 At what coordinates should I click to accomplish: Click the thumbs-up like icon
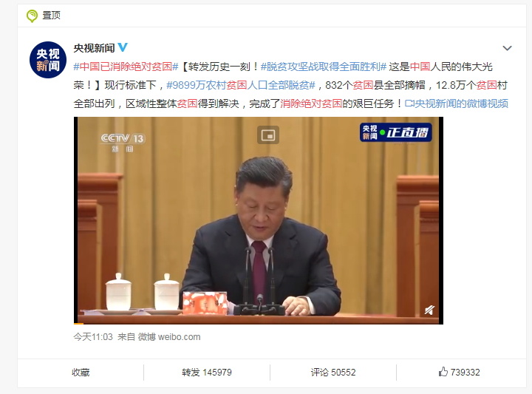coord(443,372)
